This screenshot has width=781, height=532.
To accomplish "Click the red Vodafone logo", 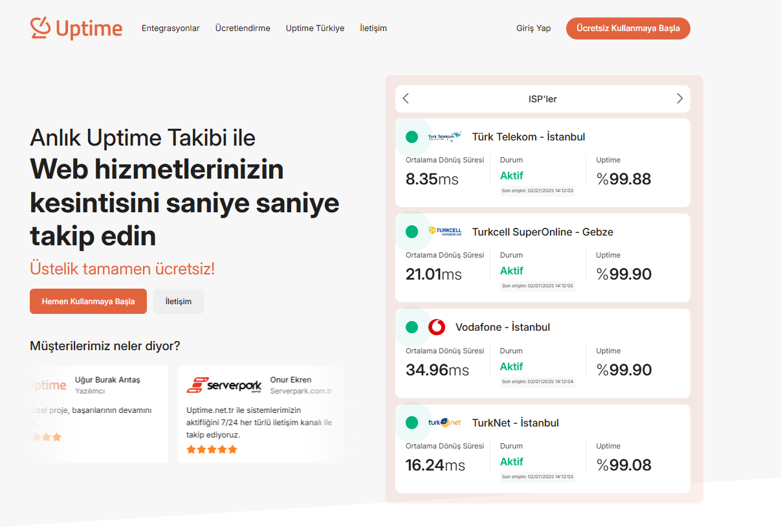I will (x=437, y=327).
